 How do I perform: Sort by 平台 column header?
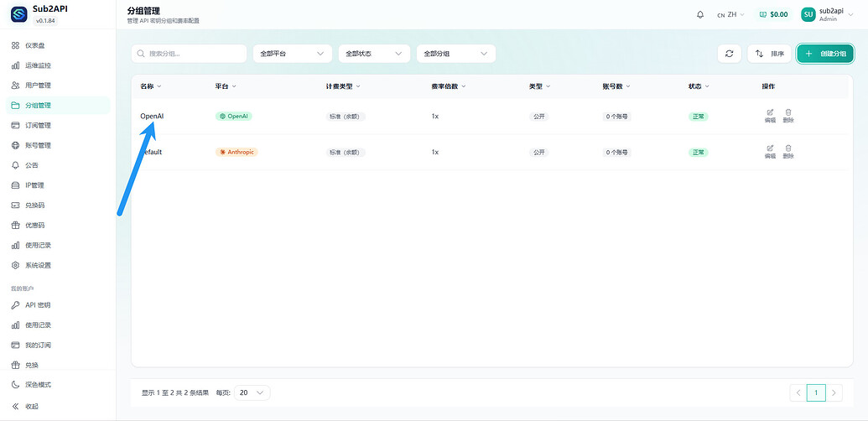click(226, 86)
